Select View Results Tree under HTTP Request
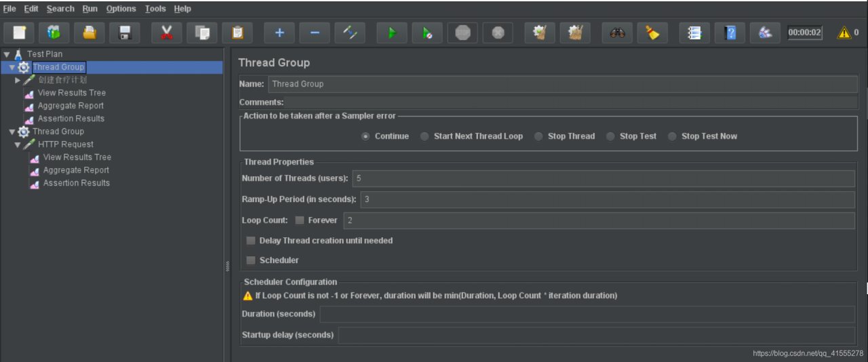 (x=77, y=157)
